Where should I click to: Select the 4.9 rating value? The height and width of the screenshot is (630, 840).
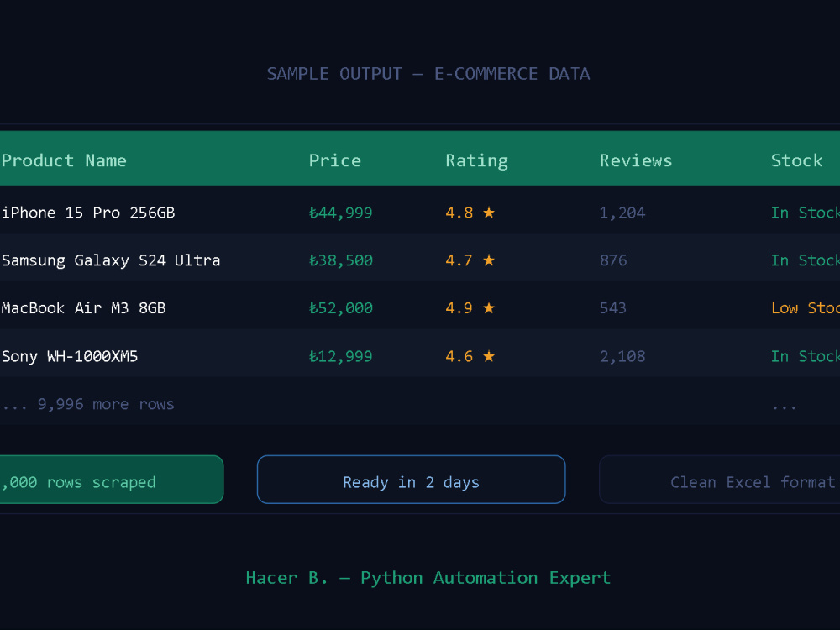(x=459, y=308)
